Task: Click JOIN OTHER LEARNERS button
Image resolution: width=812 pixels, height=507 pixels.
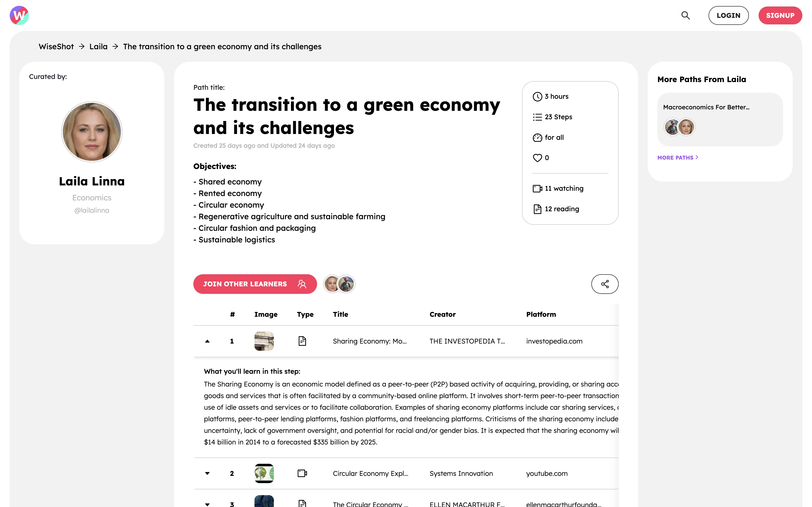Action: pos(255,284)
